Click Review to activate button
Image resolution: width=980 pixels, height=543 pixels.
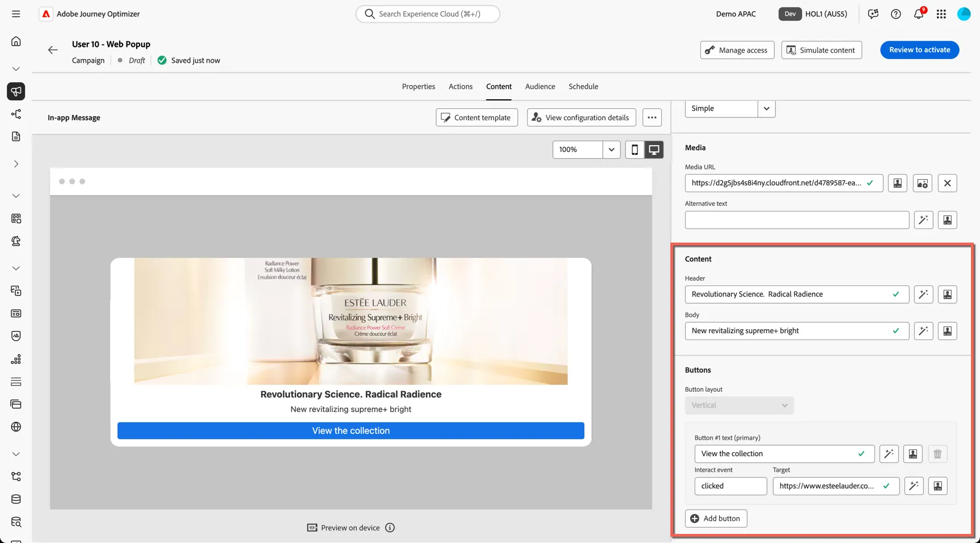[919, 50]
